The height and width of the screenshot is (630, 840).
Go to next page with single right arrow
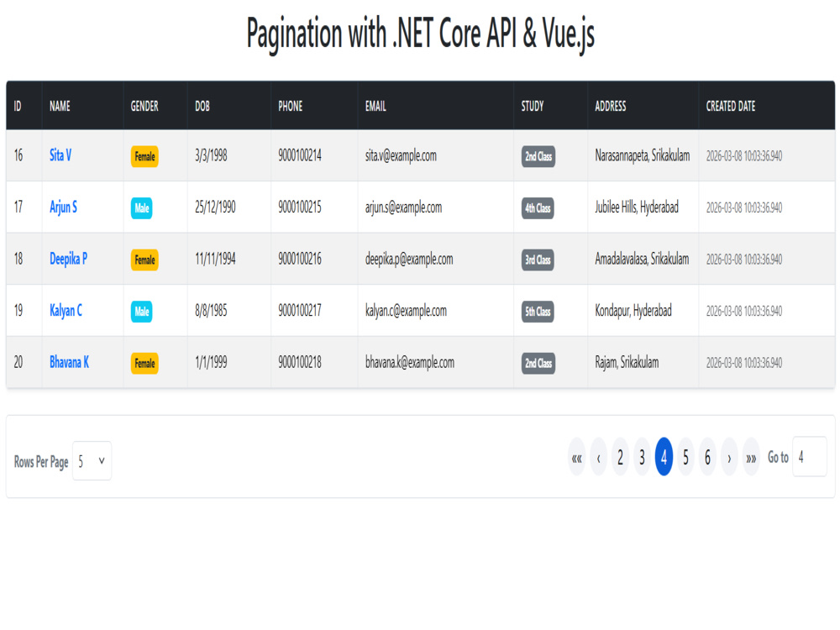click(729, 457)
